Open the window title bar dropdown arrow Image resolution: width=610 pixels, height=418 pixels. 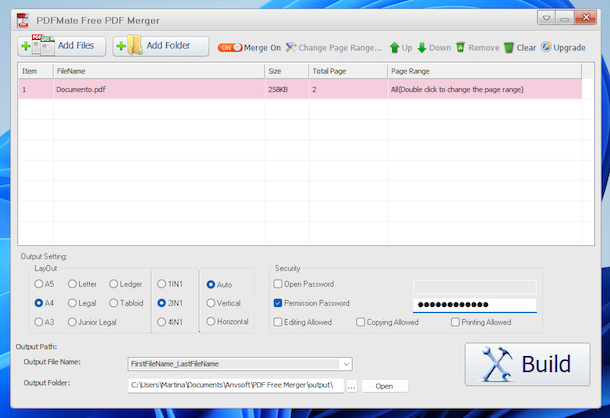coord(547,18)
